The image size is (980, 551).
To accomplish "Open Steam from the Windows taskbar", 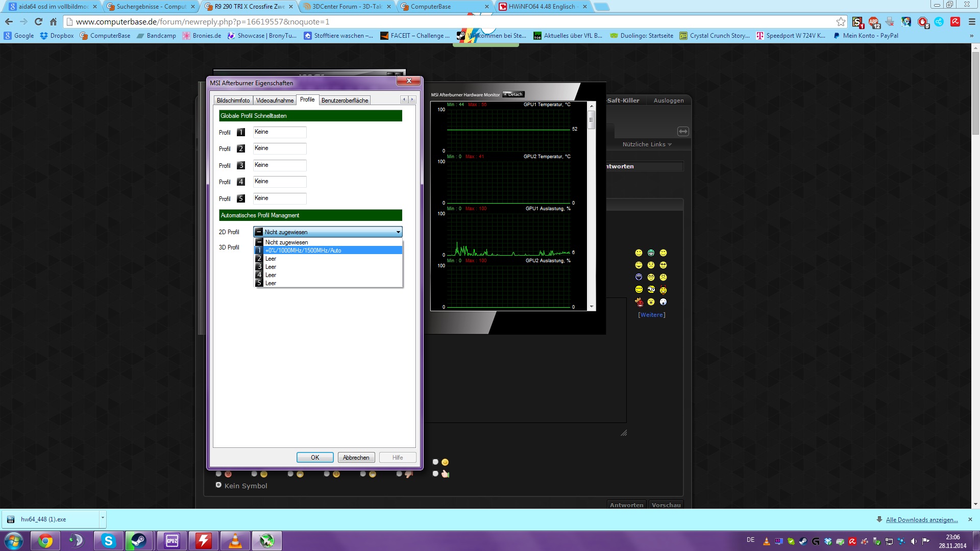I will tap(139, 541).
